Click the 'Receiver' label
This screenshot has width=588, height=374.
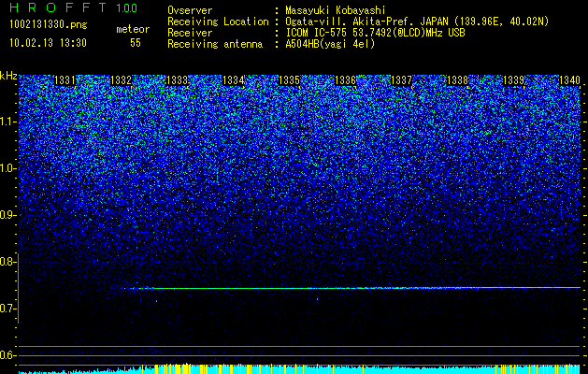click(x=190, y=33)
